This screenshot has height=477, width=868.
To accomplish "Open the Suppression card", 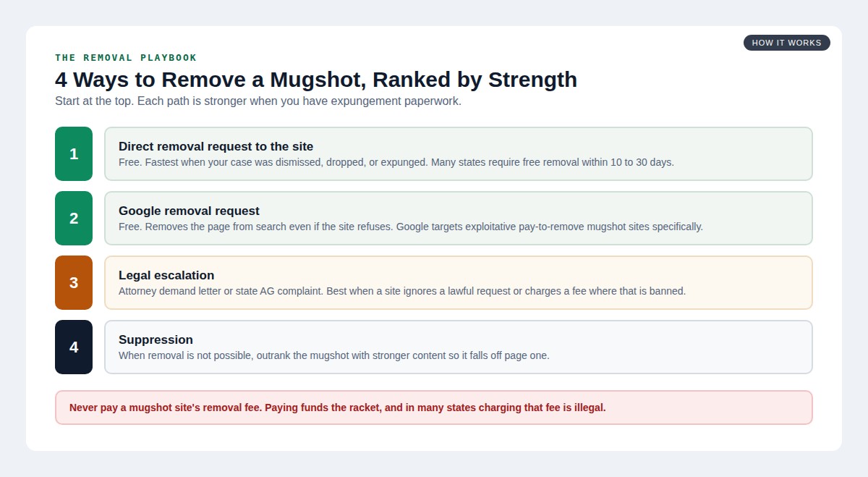I will click(459, 347).
